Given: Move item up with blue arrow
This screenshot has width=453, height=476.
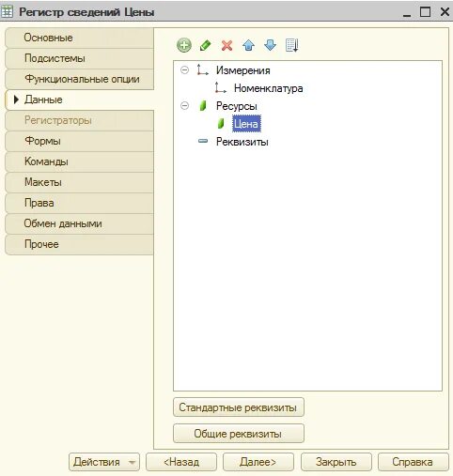Looking at the screenshot, I should (248, 45).
